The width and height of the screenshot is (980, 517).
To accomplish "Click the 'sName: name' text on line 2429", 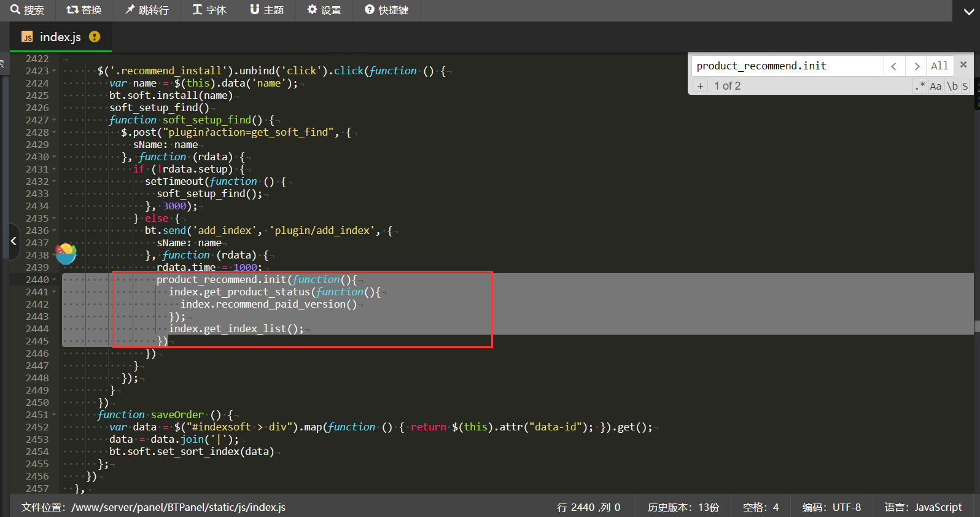I will (165, 145).
